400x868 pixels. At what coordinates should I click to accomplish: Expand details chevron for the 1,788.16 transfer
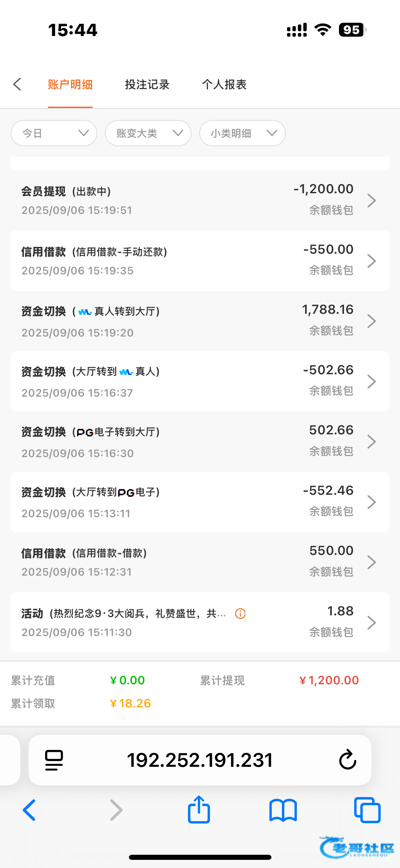coord(372,321)
